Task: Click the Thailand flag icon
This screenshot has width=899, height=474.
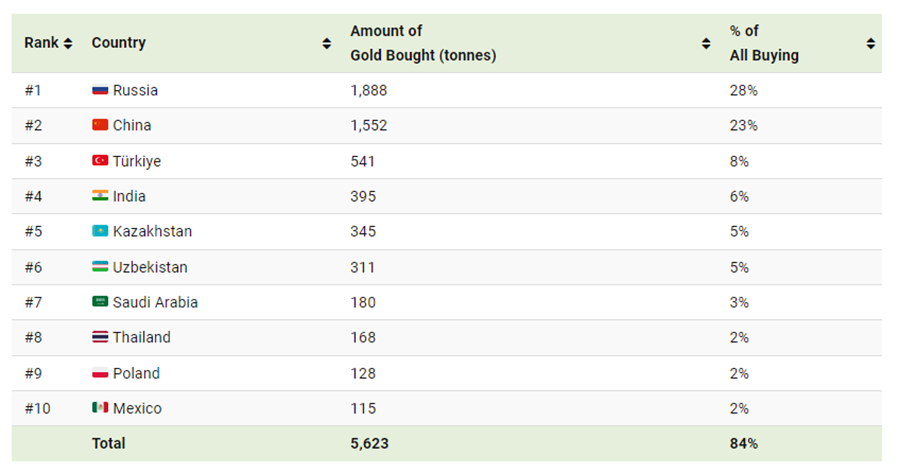Action: 100,337
